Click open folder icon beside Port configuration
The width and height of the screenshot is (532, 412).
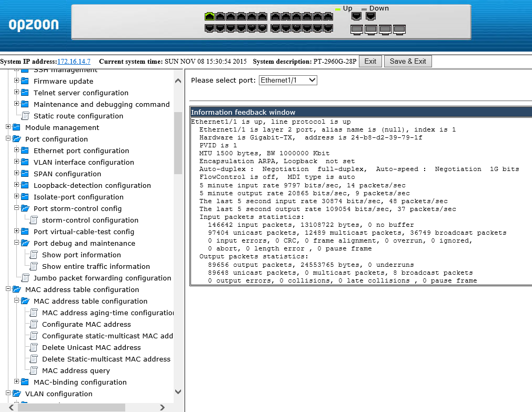point(17,139)
